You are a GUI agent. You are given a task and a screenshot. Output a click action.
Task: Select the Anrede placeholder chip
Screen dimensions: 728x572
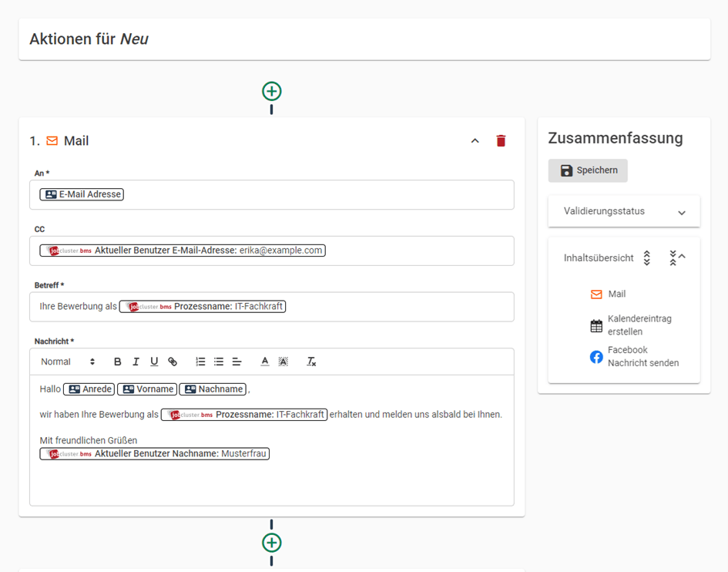tap(89, 389)
